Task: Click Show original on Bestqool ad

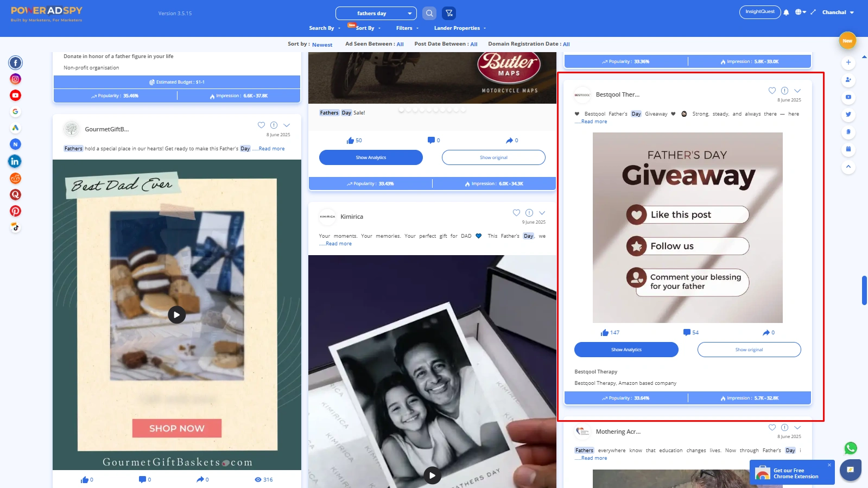Action: click(749, 350)
